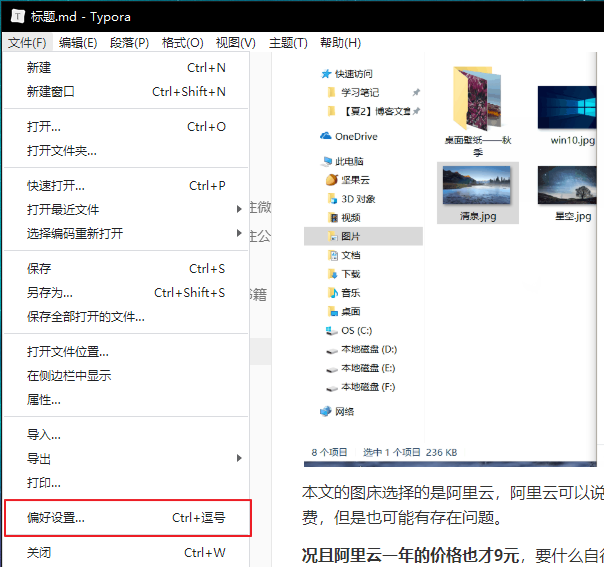Click the OneDrive cloud icon
Image resolution: width=604 pixels, height=567 pixels.
[x=326, y=136]
